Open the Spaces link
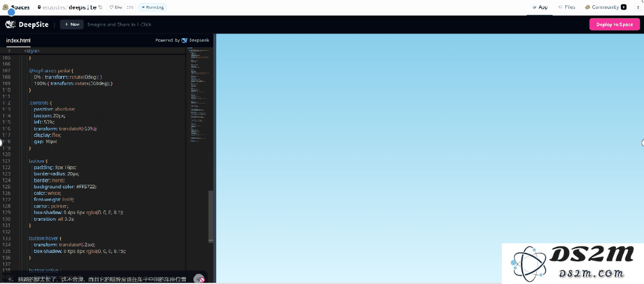The image size is (644, 284). coord(20,7)
